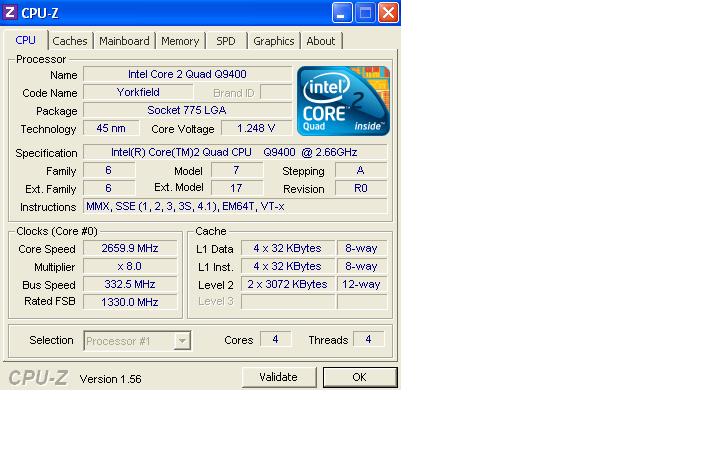720x450 pixels.
Task: Click the Instructions field MMX, SSE list
Action: coord(235,206)
